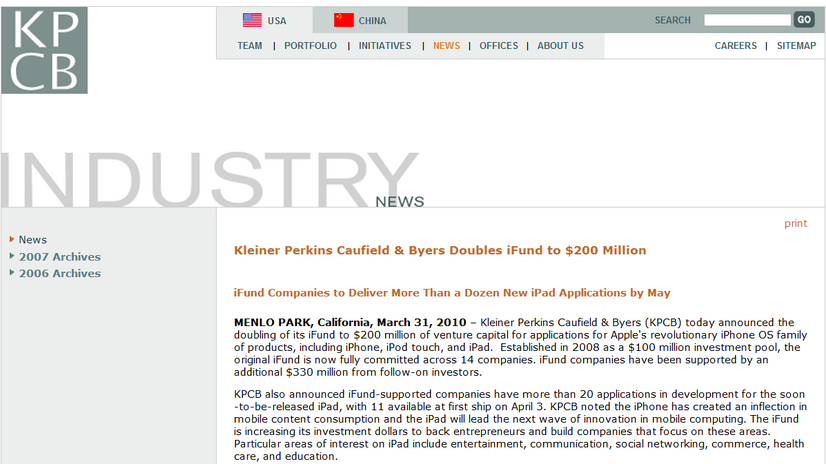The image size is (826, 464).
Task: Click the arrow beside 2007 Archives
Action: pyautogui.click(x=12, y=256)
